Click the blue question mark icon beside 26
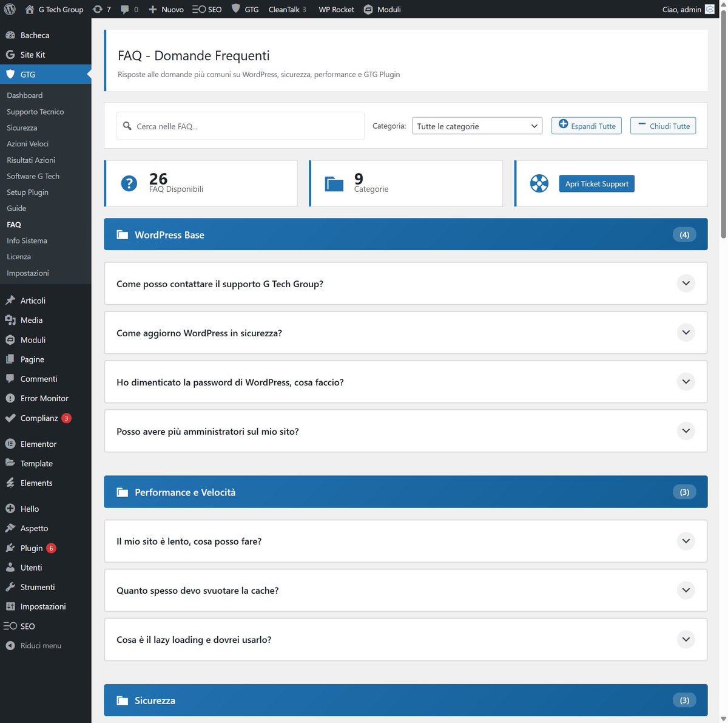 tap(129, 183)
